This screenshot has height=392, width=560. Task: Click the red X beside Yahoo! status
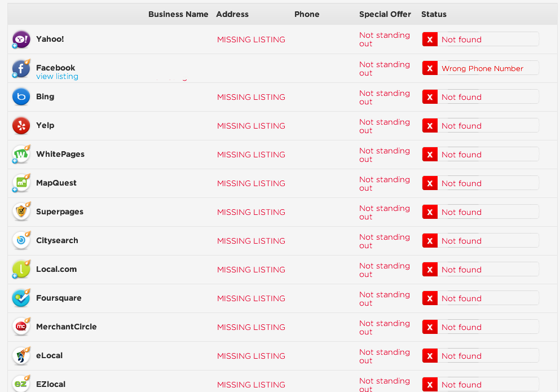(430, 39)
